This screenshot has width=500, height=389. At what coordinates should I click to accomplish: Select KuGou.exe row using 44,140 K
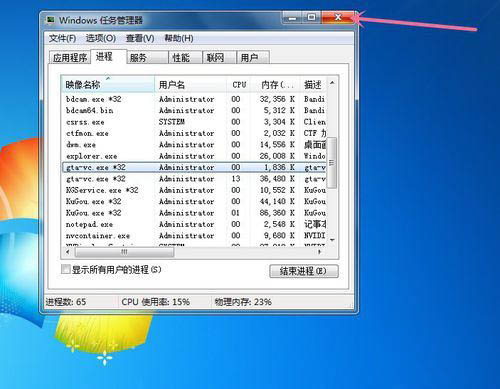194,201
